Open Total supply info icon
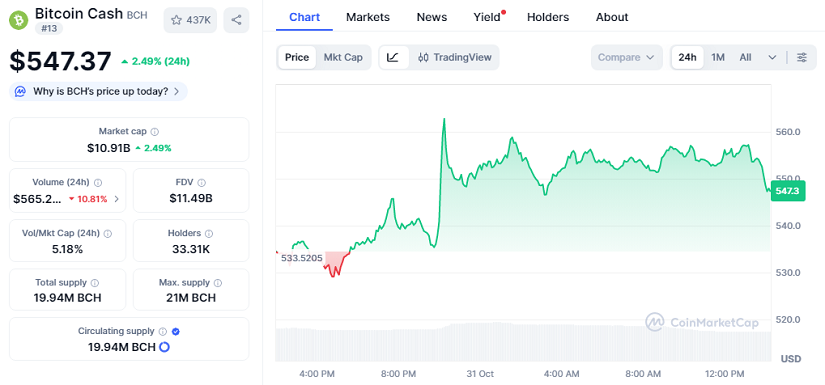Screen dimensions: 825x385 point(95,283)
